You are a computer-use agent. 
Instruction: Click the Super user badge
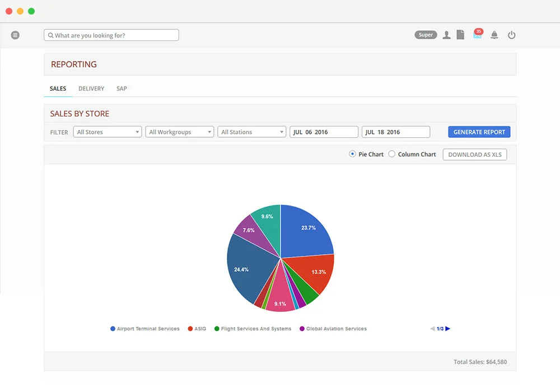(426, 34)
